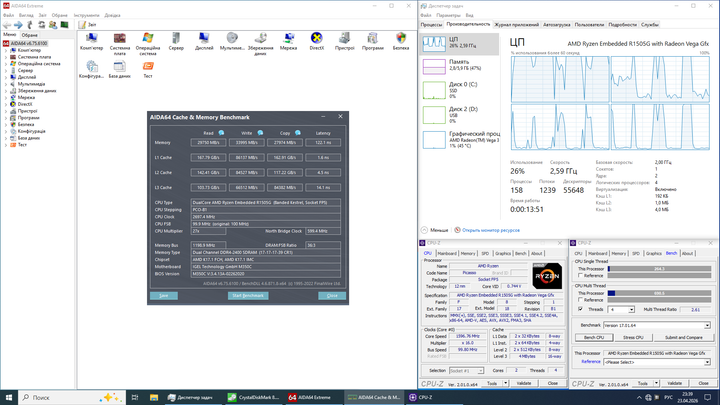Click Submit and Compare button

coord(684,338)
